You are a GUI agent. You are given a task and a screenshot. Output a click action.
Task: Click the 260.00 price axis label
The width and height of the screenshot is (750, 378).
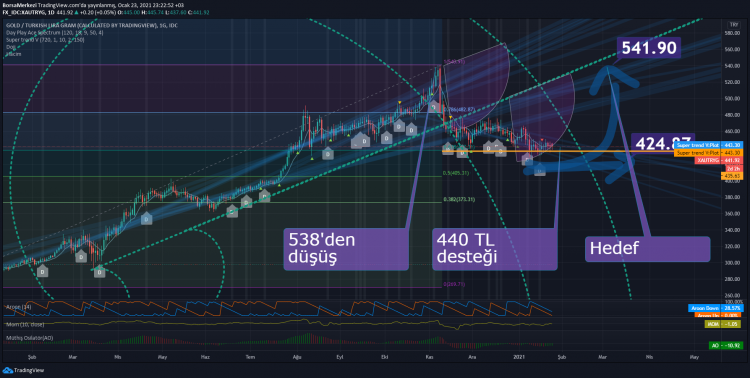[x=732, y=295]
